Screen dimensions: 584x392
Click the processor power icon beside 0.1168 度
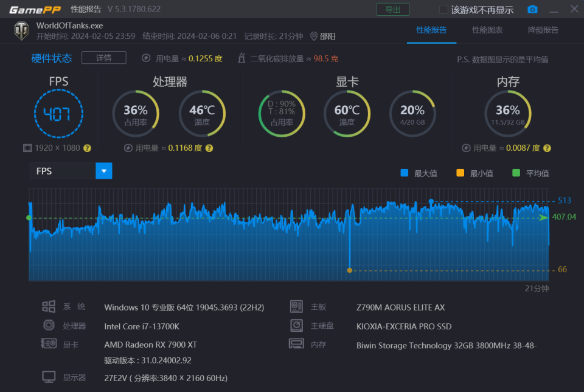[128, 148]
